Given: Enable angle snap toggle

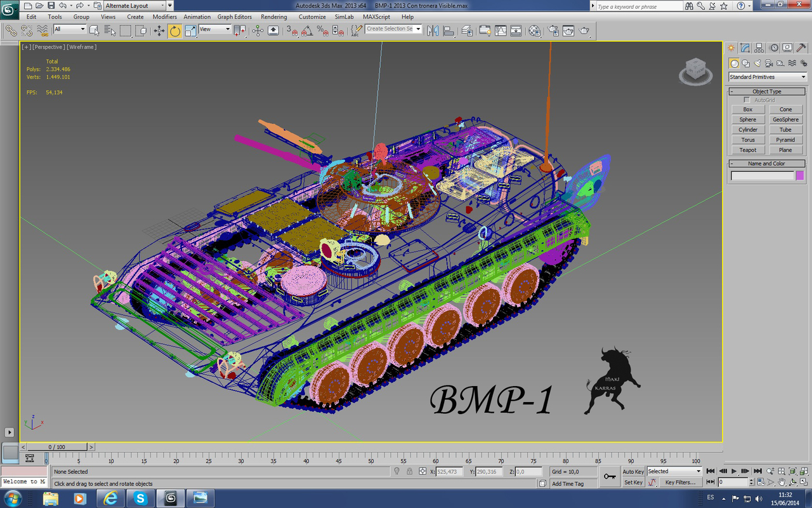Looking at the screenshot, I should pyautogui.click(x=306, y=30).
